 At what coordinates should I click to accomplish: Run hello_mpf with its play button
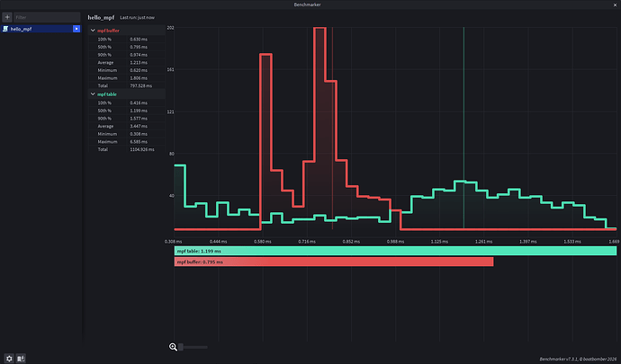(76, 29)
